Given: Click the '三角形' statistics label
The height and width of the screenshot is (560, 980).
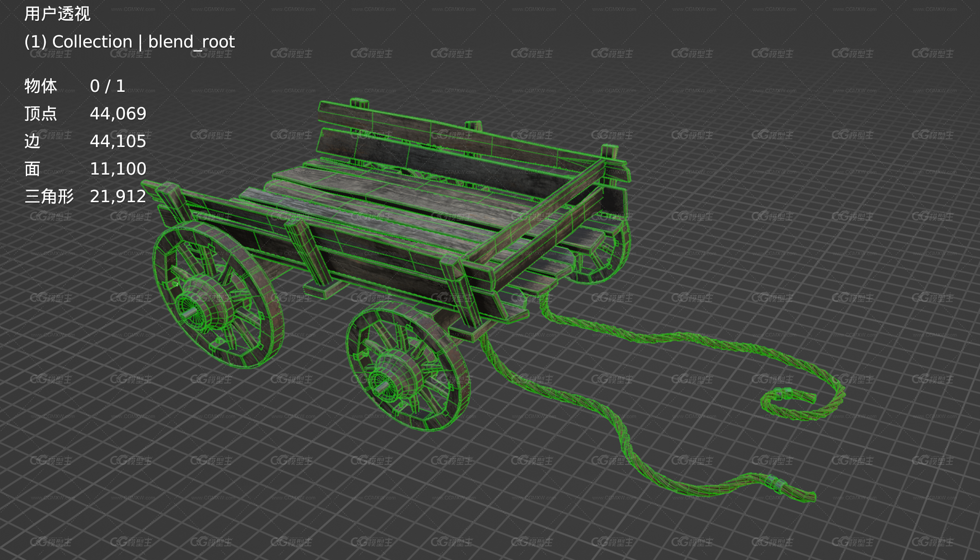Looking at the screenshot, I should [x=49, y=196].
